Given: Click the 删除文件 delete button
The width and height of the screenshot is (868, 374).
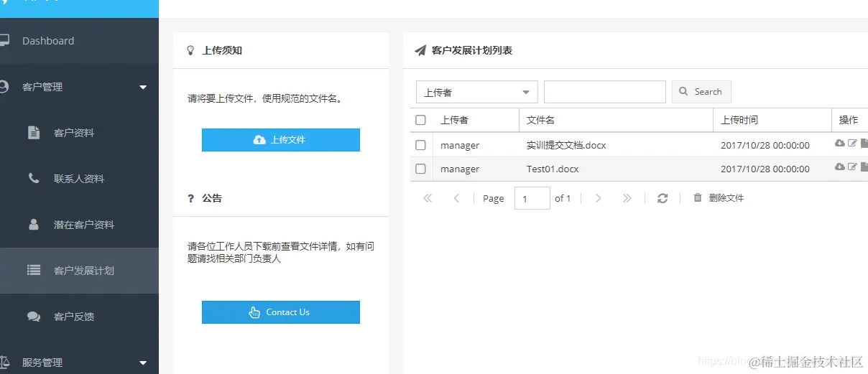Looking at the screenshot, I should pos(719,198).
